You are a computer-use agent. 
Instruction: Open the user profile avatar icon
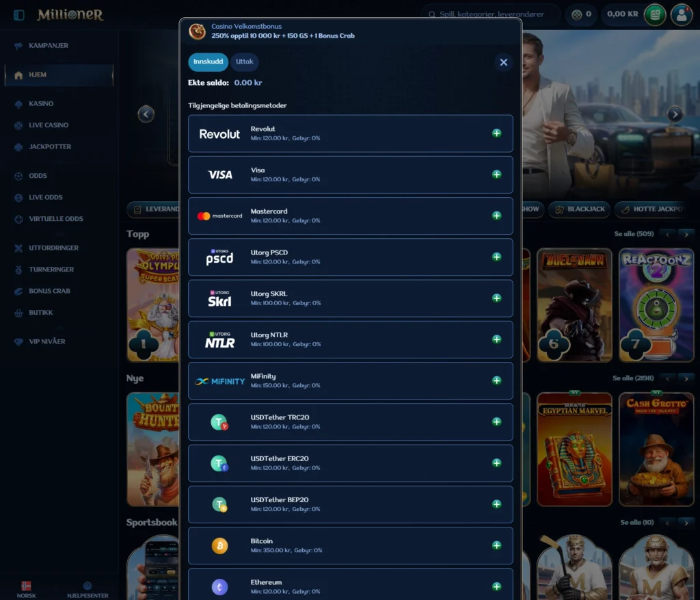click(x=682, y=14)
